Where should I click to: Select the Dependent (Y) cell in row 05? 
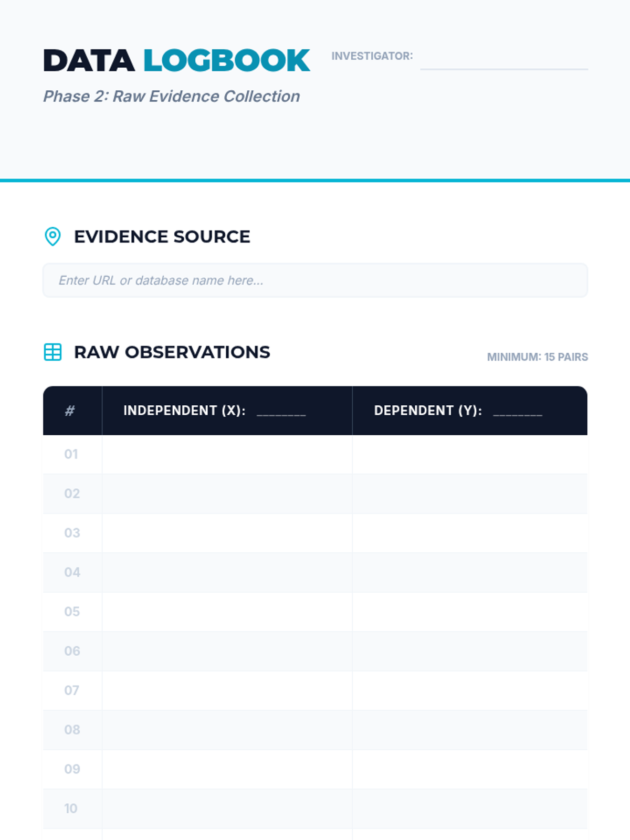pos(469,612)
